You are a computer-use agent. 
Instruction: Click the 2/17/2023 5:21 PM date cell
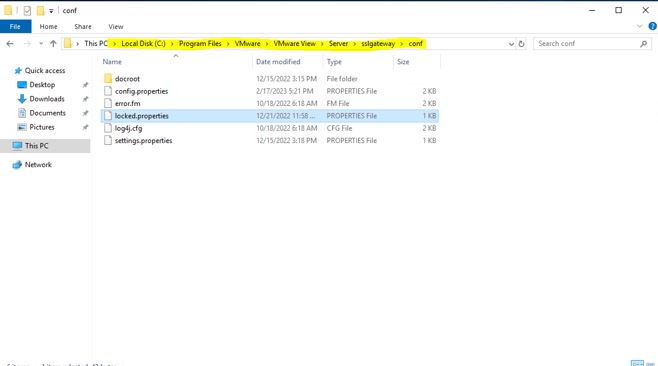[x=285, y=91]
